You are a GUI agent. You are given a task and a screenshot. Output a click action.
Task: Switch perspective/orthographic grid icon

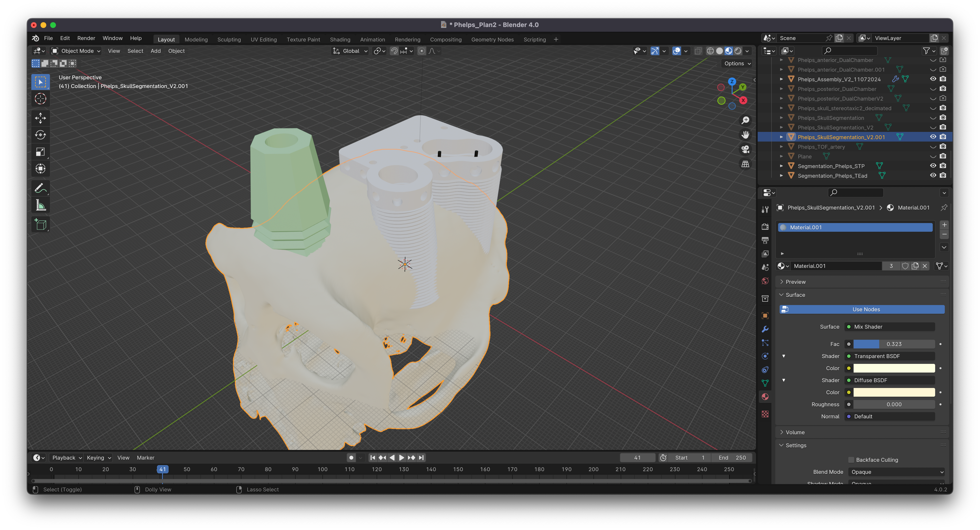(x=745, y=164)
